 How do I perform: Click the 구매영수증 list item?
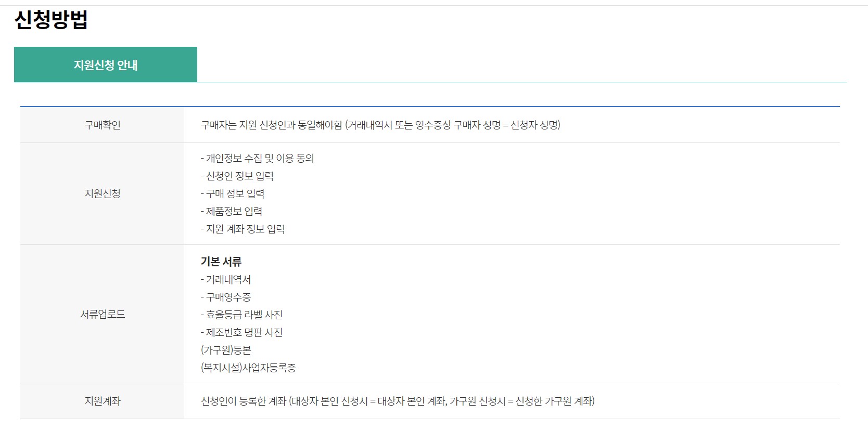point(226,297)
